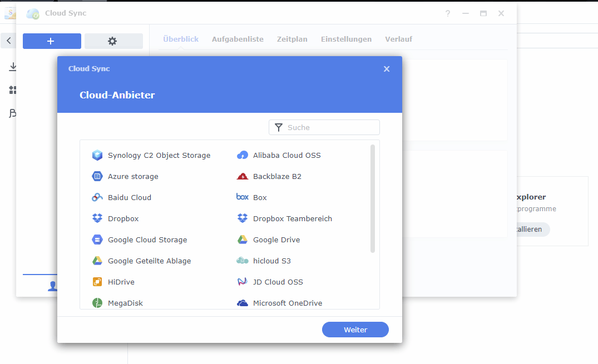Select the Baidu Cloud entry
This screenshot has height=364, width=598.
click(x=129, y=198)
